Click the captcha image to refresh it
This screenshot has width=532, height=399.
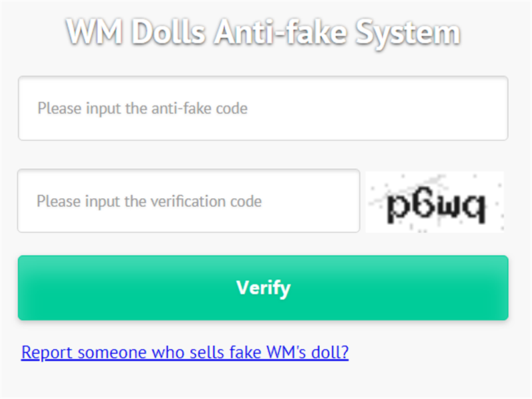(435, 201)
